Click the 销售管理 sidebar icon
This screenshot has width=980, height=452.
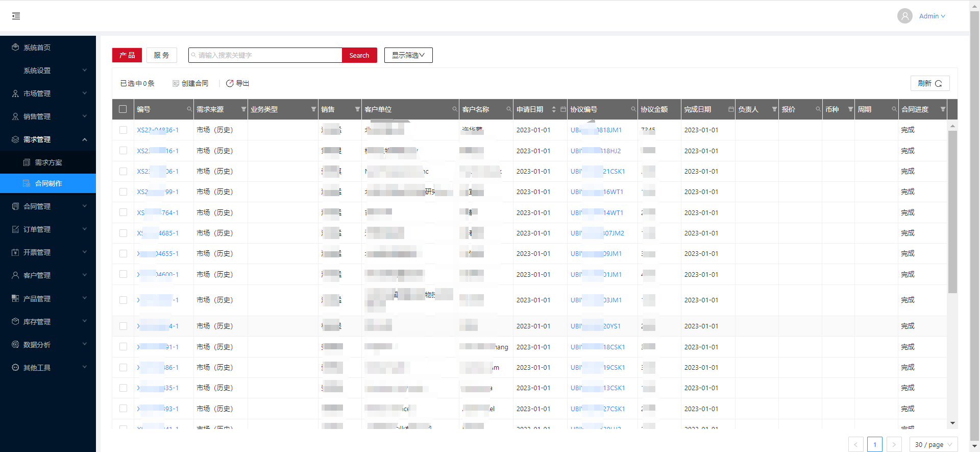15,116
